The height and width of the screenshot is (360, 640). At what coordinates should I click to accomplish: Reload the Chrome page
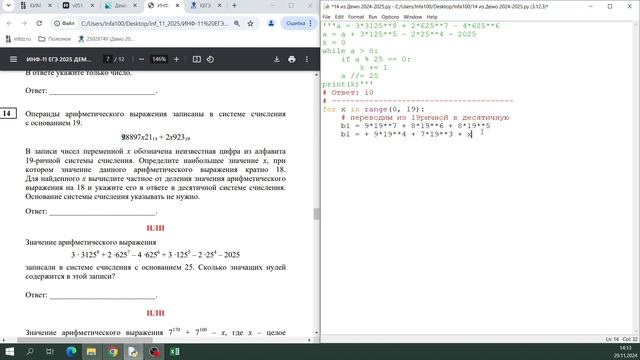point(39,23)
